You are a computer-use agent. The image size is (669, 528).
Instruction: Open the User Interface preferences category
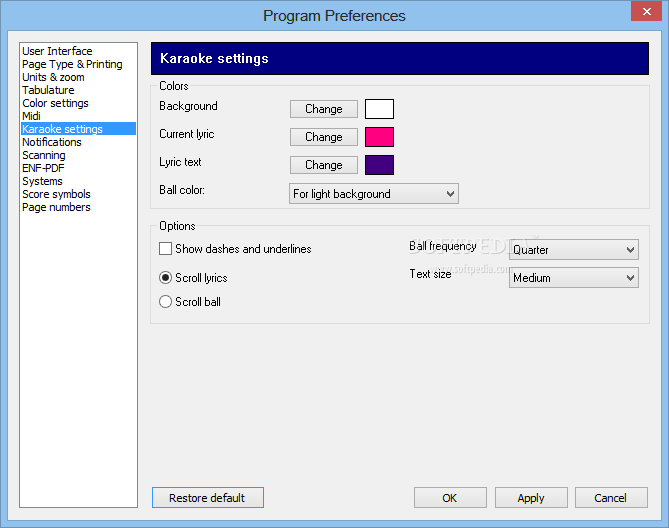click(x=57, y=51)
